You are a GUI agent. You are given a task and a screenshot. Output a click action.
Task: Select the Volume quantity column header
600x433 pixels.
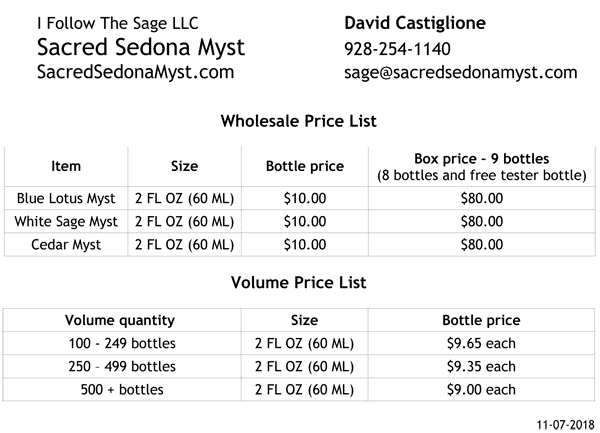coord(120,321)
